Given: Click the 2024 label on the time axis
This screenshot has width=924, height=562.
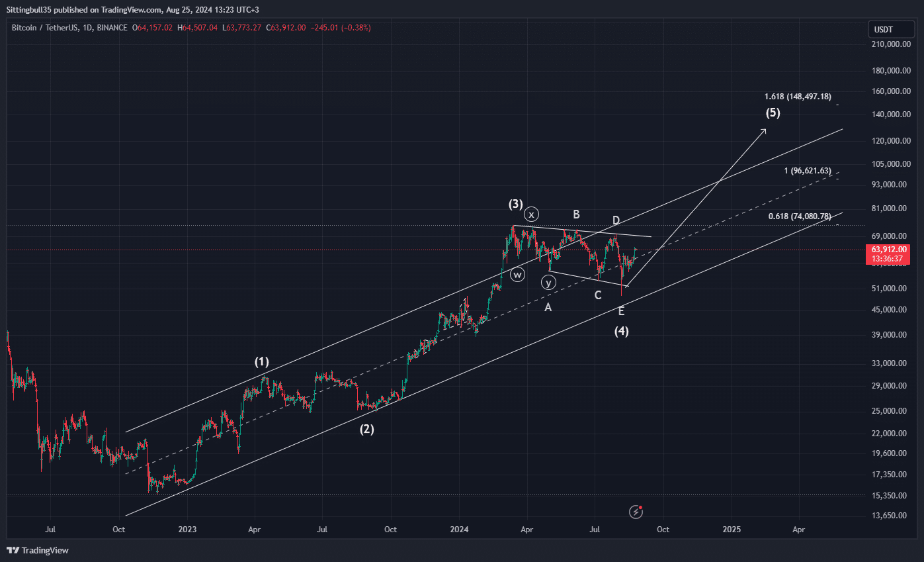Looking at the screenshot, I should [x=459, y=530].
